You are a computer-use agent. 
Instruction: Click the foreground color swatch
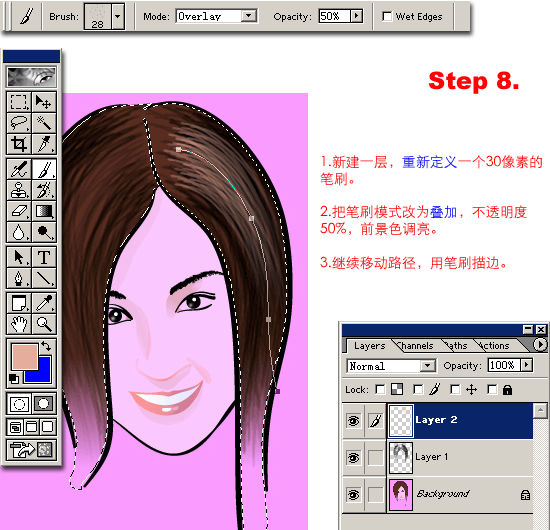[x=25, y=356]
